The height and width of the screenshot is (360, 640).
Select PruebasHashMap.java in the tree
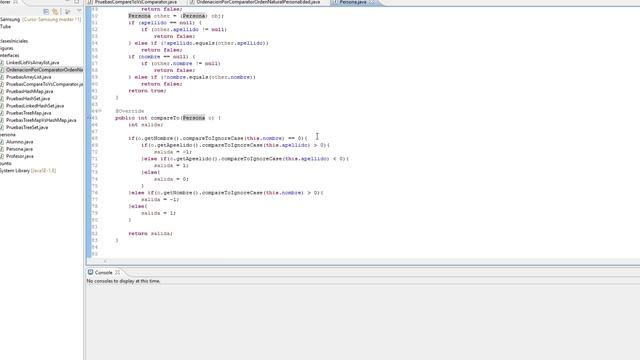[29, 91]
